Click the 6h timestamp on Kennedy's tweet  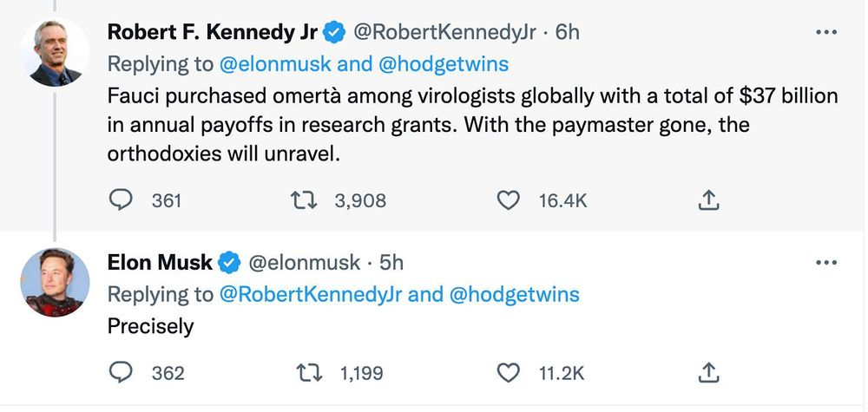click(x=567, y=32)
